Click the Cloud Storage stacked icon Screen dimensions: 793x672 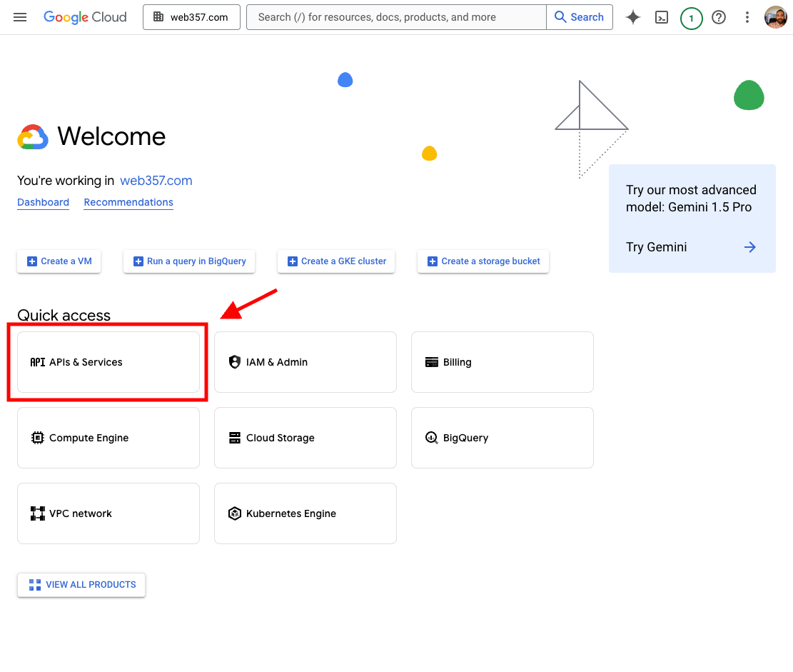pyautogui.click(x=235, y=438)
